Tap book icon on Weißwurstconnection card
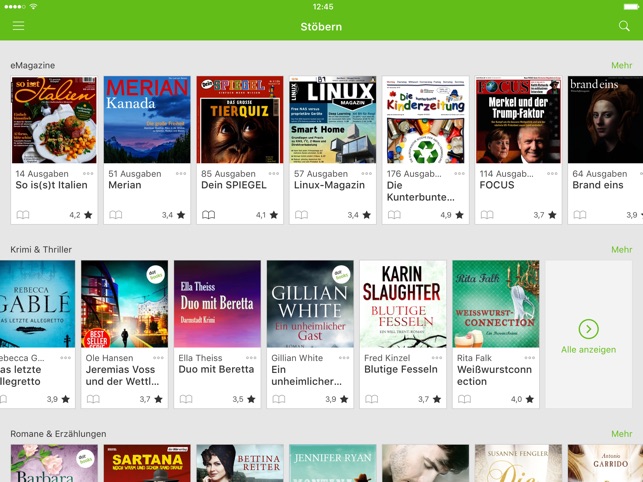 click(464, 399)
